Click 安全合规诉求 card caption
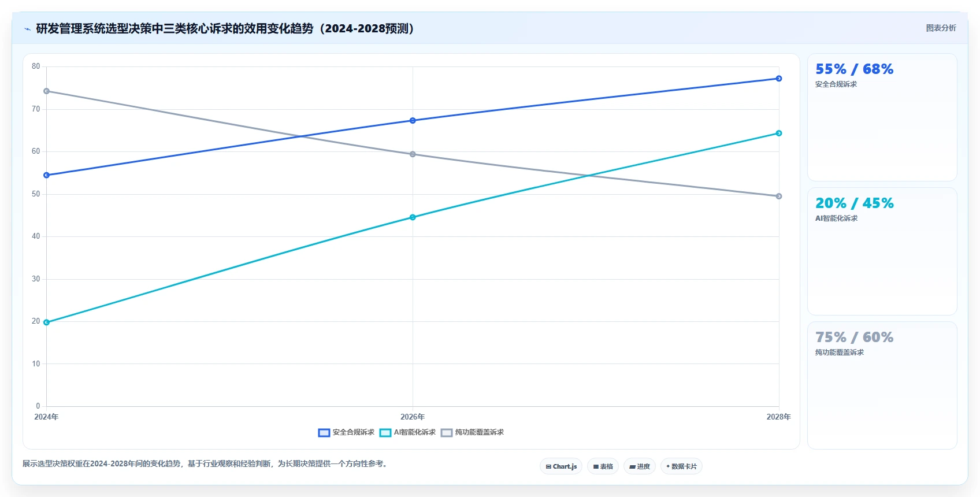 point(836,84)
